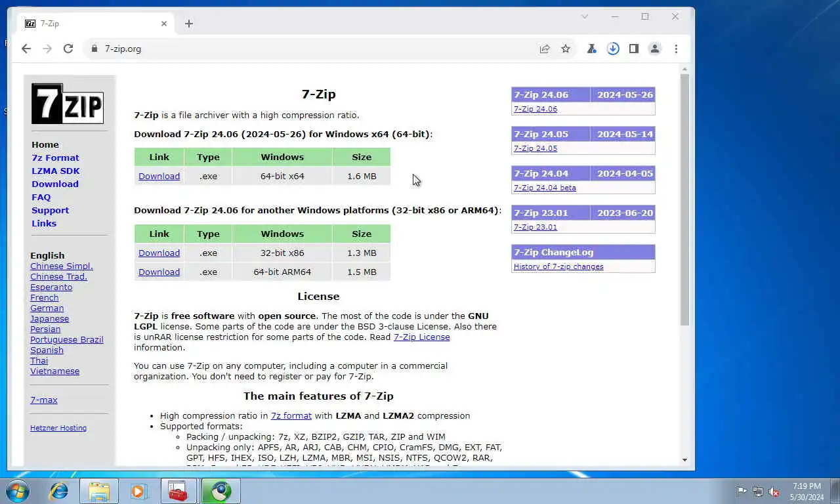840x504 pixels.
Task: Open 7-Zip 24.04 beta link
Action: 545,188
